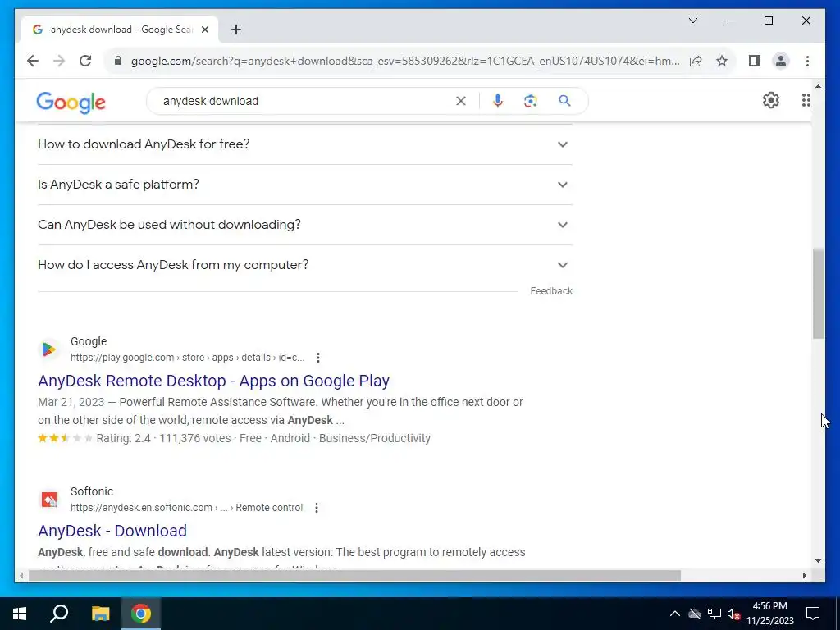Select Chrome in the taskbar
Viewport: 840px width, 630px height.
pyautogui.click(x=141, y=614)
